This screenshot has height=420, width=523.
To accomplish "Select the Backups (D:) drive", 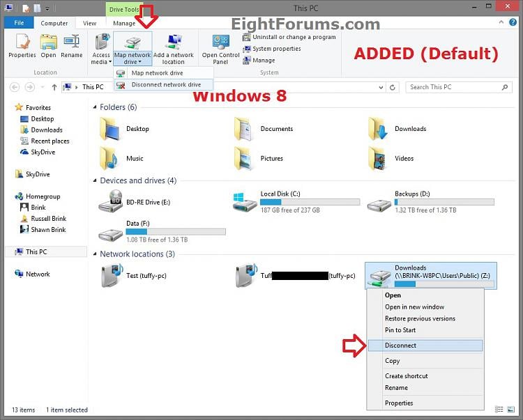I will tap(430, 202).
